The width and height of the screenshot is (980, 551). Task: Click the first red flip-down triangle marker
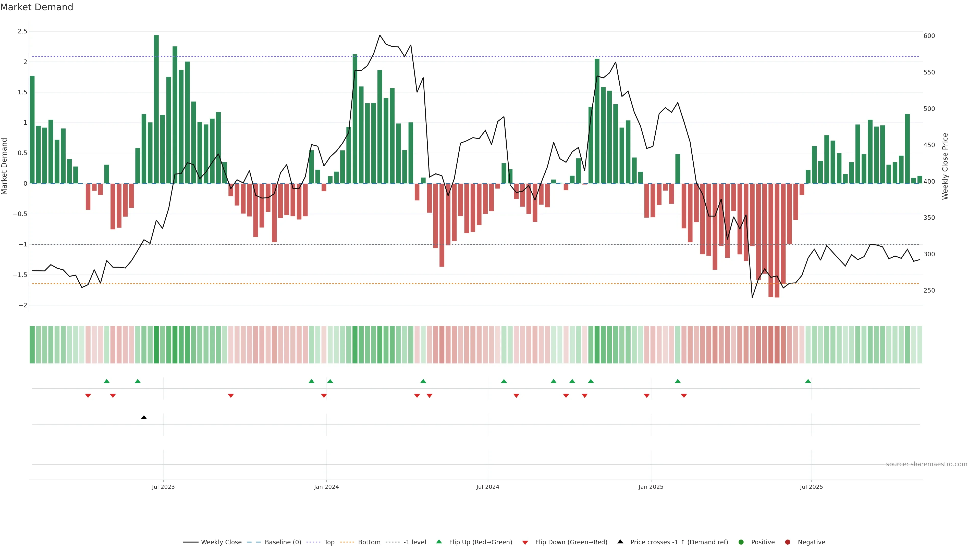coord(88,396)
